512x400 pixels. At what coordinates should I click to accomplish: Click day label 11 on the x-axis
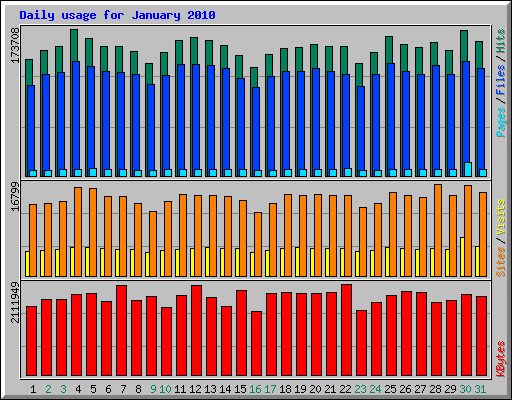click(180, 389)
